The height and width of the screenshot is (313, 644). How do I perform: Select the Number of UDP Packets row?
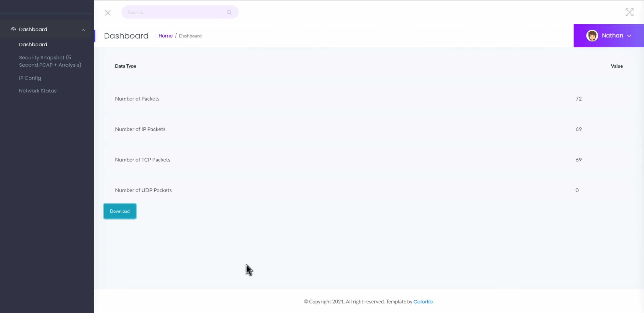tap(143, 190)
